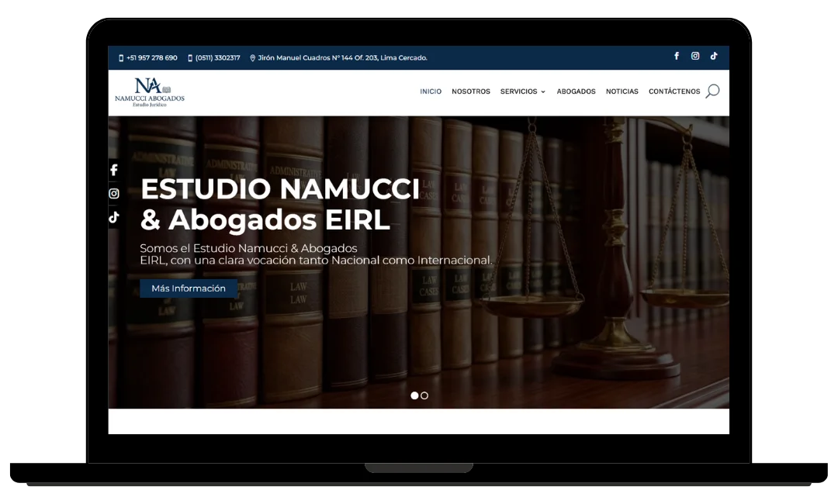Expand the SERVICIOS dropdown chevron

coord(543,91)
